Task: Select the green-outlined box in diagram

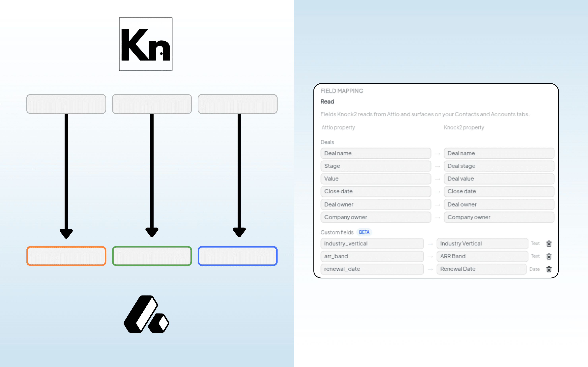Action: [152, 256]
